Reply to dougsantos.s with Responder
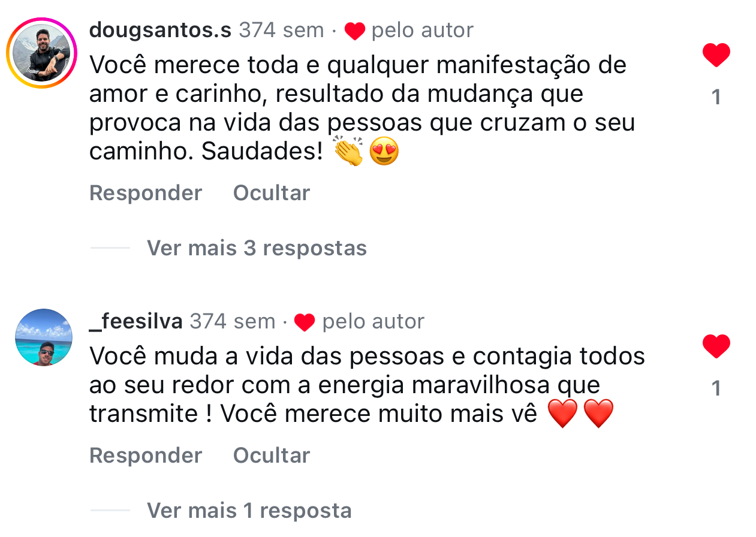This screenshot has height=537, width=756. coord(146,193)
